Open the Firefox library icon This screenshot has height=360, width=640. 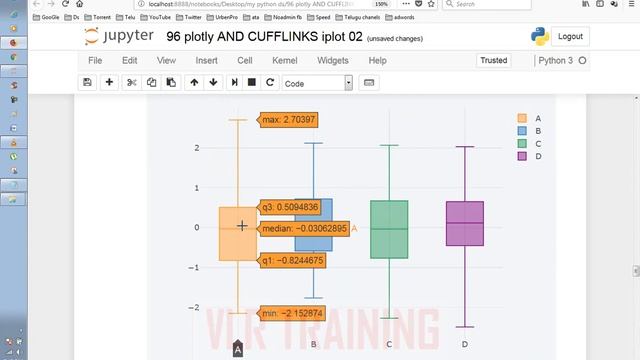[586, 4]
